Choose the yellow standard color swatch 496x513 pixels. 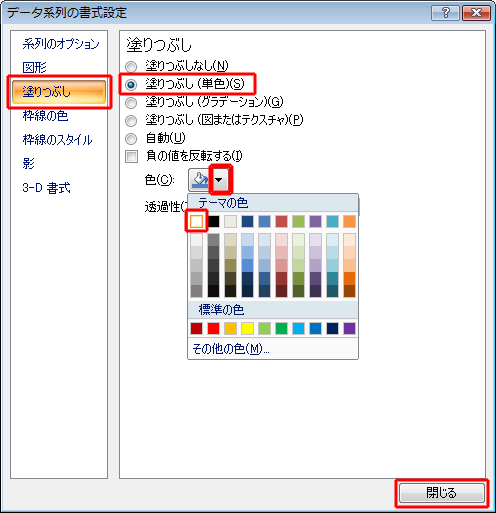coord(247,328)
